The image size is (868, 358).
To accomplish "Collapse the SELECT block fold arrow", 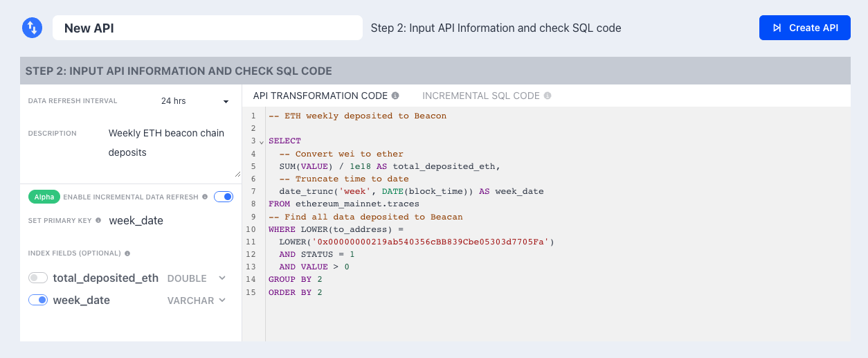I will coord(262,141).
